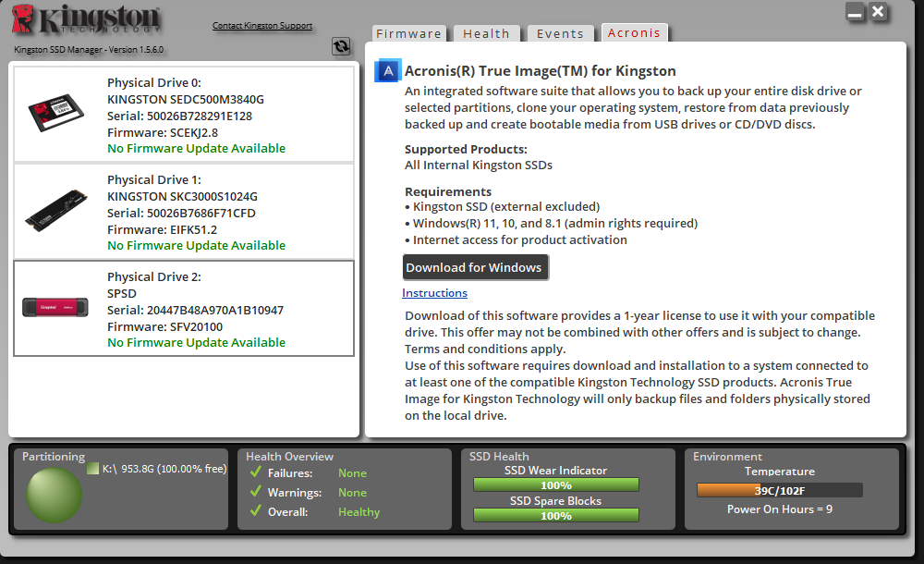Screen dimensions: 924x564
Task: Open the Health tab
Action: coord(486,33)
